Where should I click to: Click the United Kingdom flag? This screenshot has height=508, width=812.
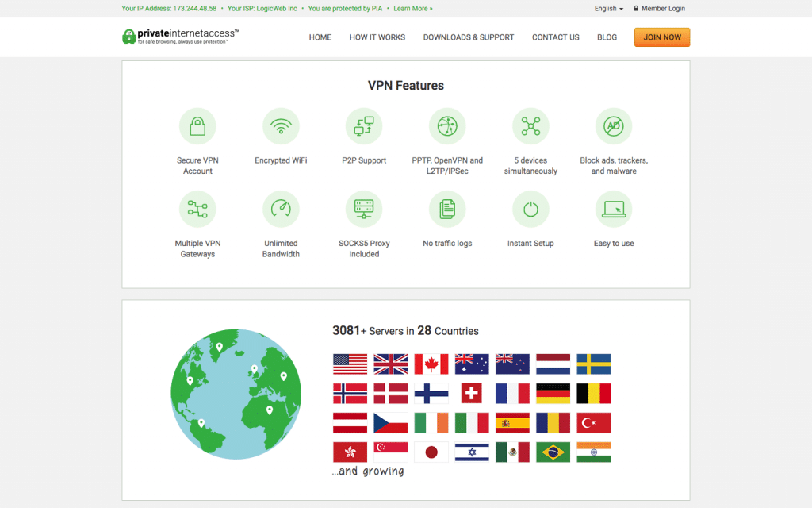point(390,364)
